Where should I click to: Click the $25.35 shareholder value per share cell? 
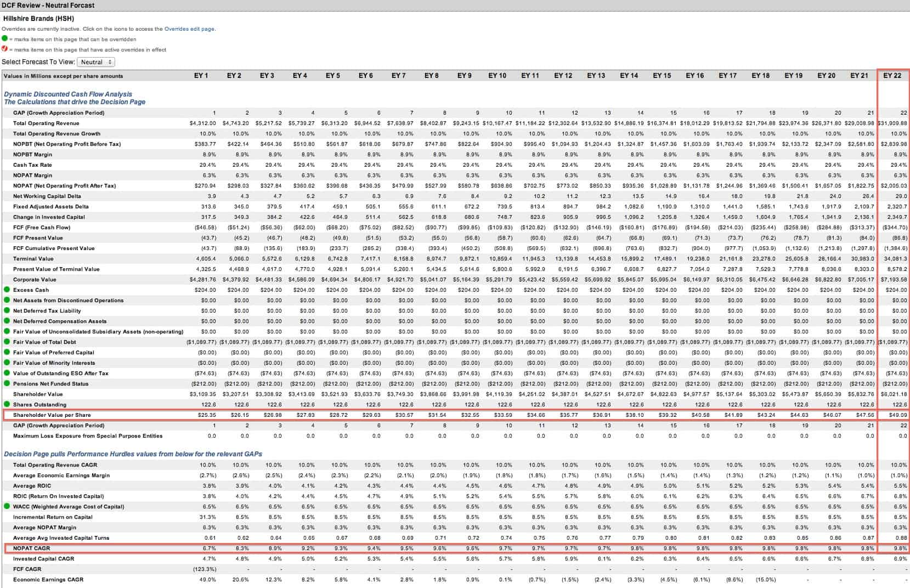tap(207, 415)
